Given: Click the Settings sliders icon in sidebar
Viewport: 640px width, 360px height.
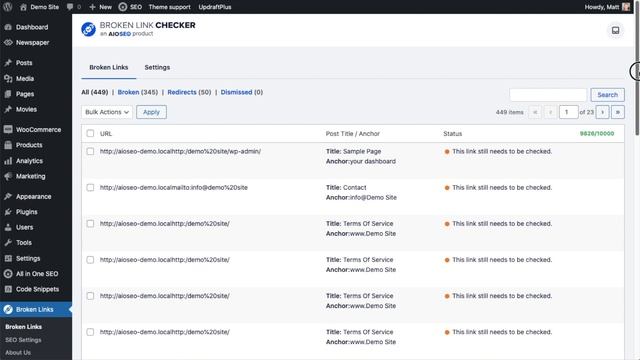Looking at the screenshot, I should tap(8, 258).
